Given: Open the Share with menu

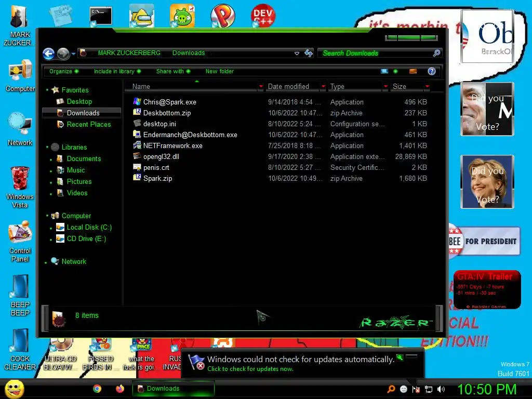Looking at the screenshot, I should click(173, 71).
